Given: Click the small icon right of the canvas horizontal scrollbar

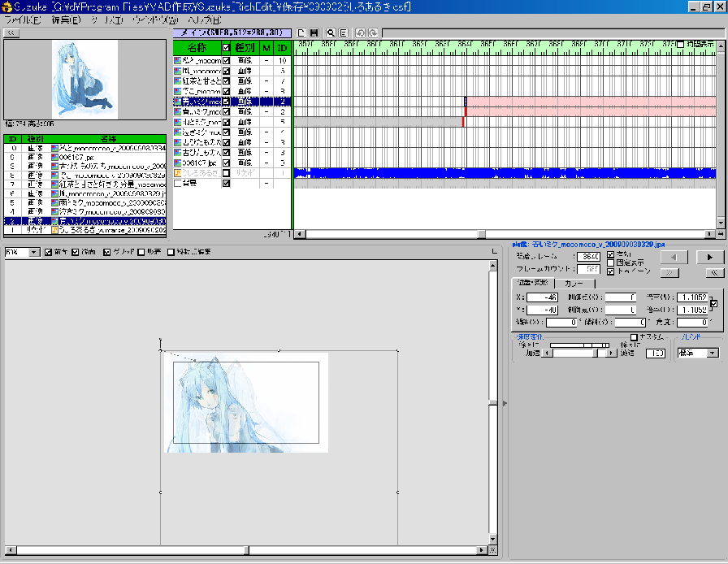Looking at the screenshot, I should click(x=492, y=550).
